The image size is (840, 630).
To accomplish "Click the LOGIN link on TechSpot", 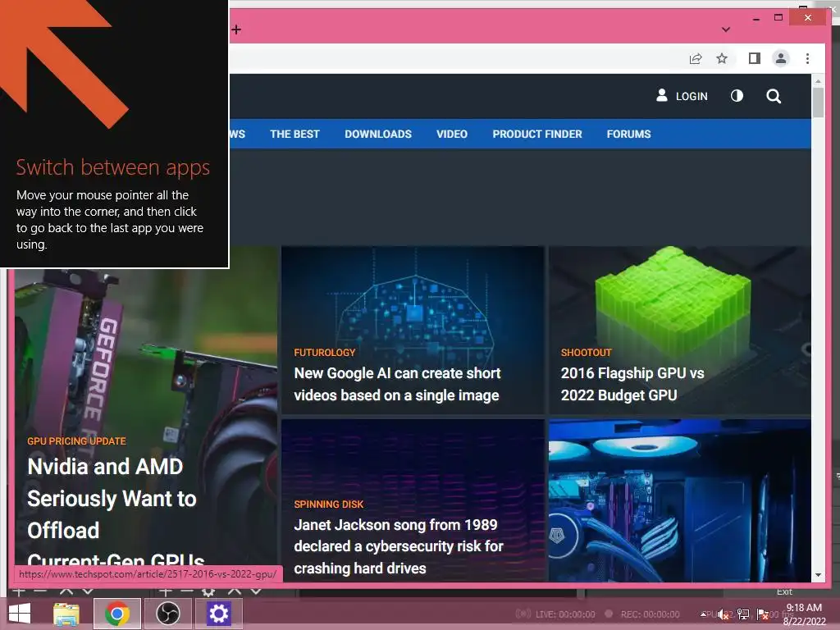I will pos(682,96).
